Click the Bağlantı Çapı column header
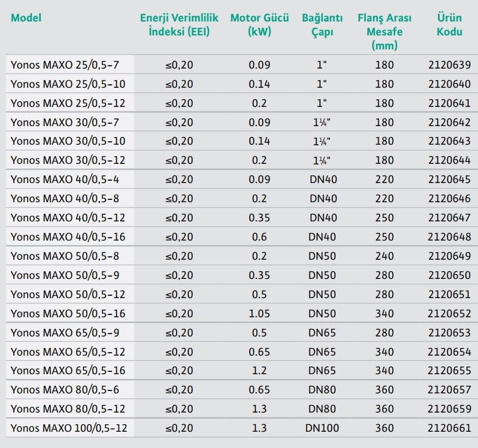This screenshot has width=478, height=448. 322,25
